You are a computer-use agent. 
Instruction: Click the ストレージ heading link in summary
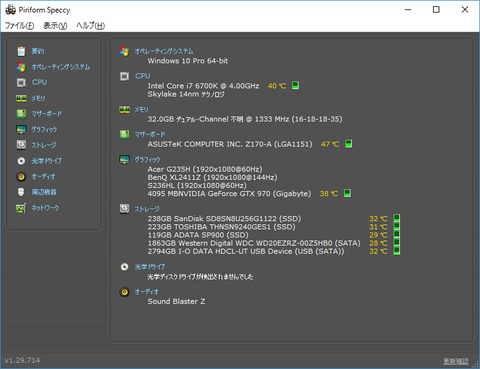click(x=147, y=209)
